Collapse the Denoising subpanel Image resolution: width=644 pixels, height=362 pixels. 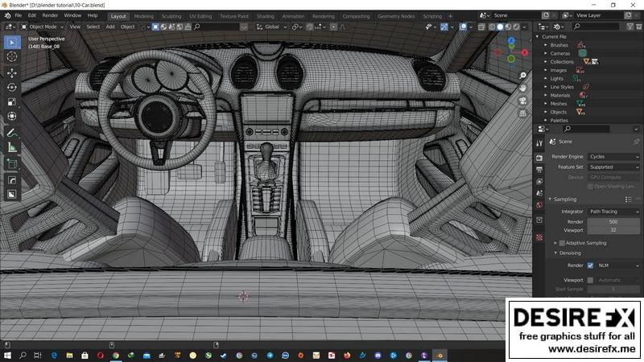[555, 253]
